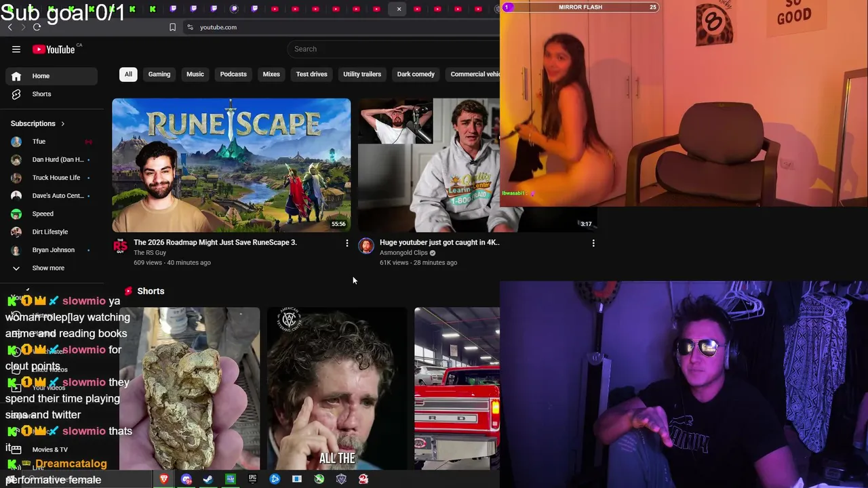The width and height of the screenshot is (868, 488).
Task: Open Dan Hurd subscription in sidebar
Action: pos(52,159)
